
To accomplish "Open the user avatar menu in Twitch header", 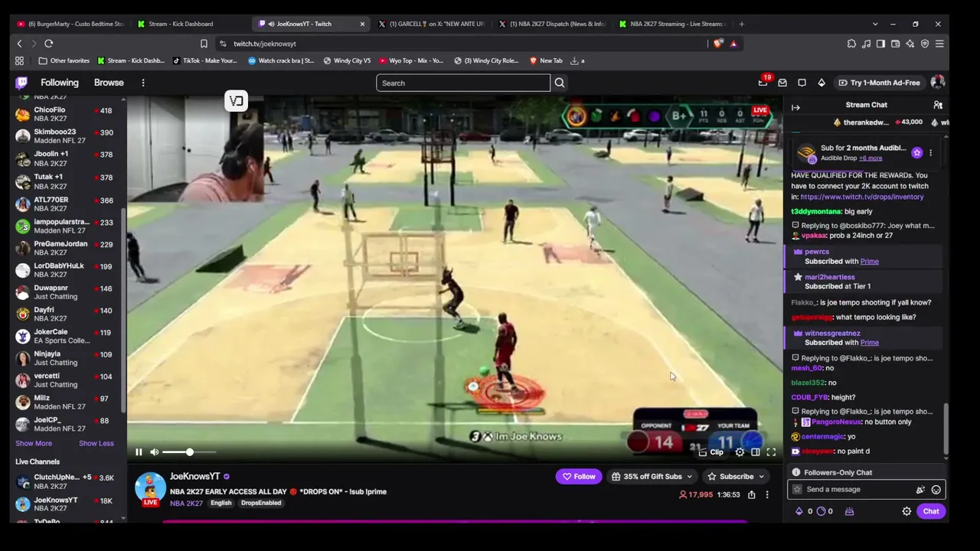I will 937,83.
